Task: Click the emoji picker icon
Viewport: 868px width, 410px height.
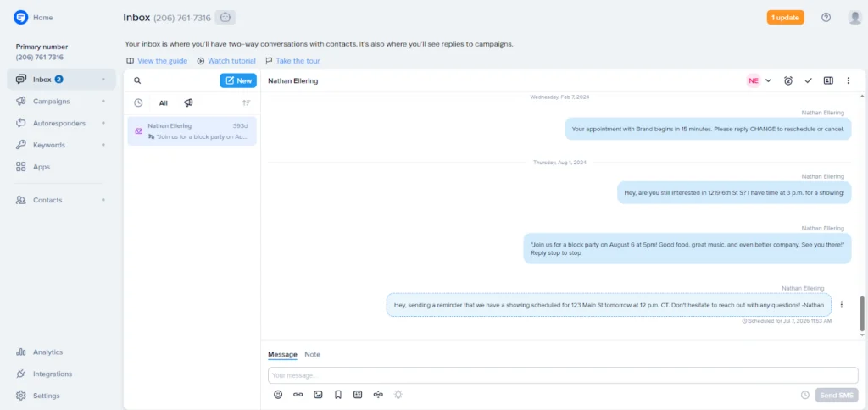Action: [278, 395]
